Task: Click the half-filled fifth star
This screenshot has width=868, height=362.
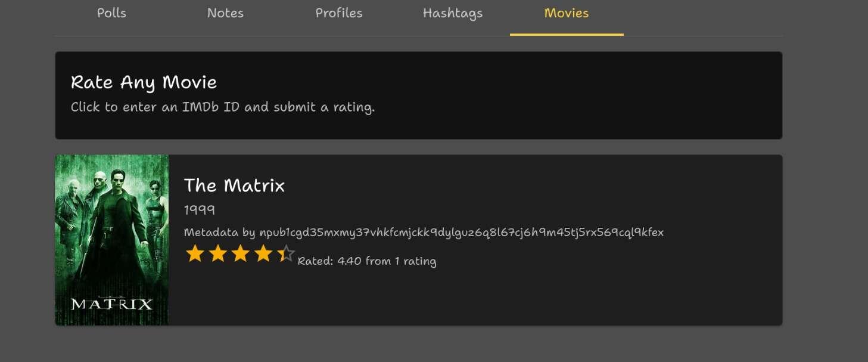Action: pos(285,253)
